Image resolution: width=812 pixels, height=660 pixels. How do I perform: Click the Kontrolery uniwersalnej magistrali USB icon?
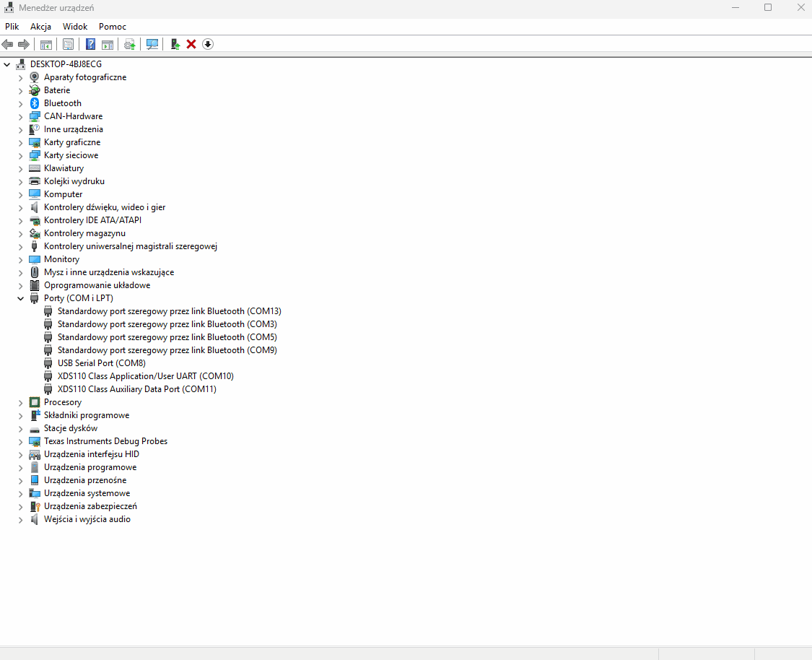point(34,246)
